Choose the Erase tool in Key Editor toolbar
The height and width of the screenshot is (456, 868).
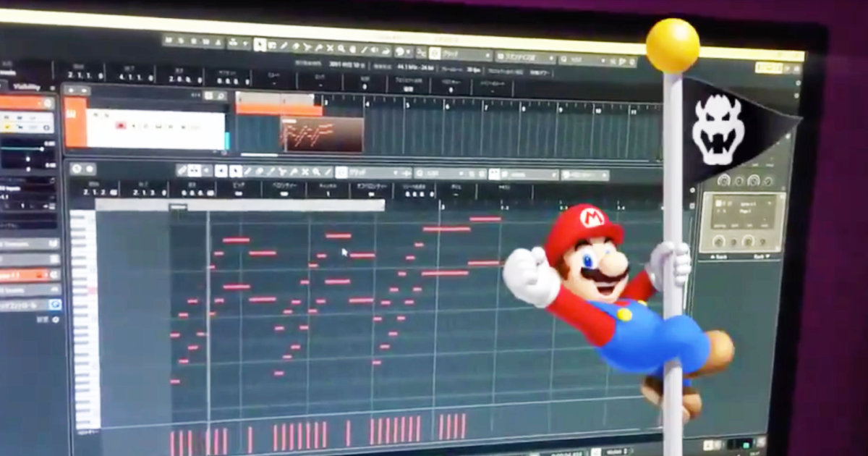click(x=259, y=171)
